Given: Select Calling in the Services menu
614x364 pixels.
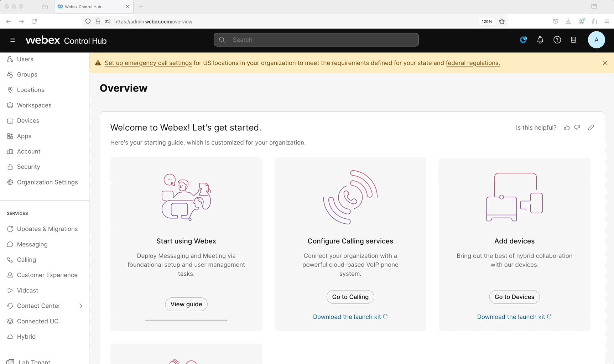Looking at the screenshot, I should 26,260.
